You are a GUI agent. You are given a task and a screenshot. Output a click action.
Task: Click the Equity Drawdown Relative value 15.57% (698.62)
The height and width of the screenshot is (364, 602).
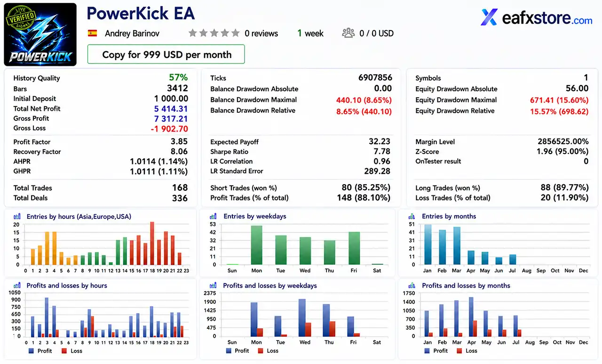coord(559,111)
